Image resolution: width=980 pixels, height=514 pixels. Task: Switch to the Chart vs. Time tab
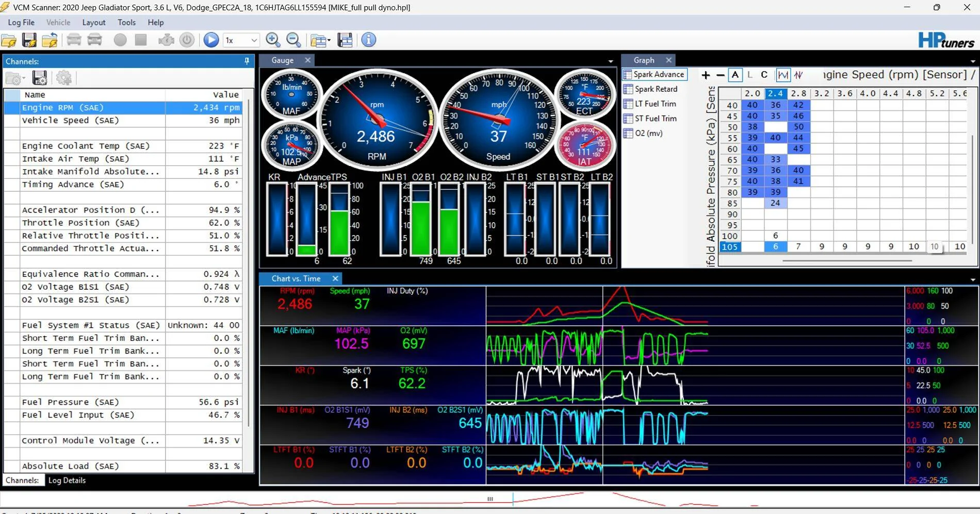pyautogui.click(x=296, y=278)
